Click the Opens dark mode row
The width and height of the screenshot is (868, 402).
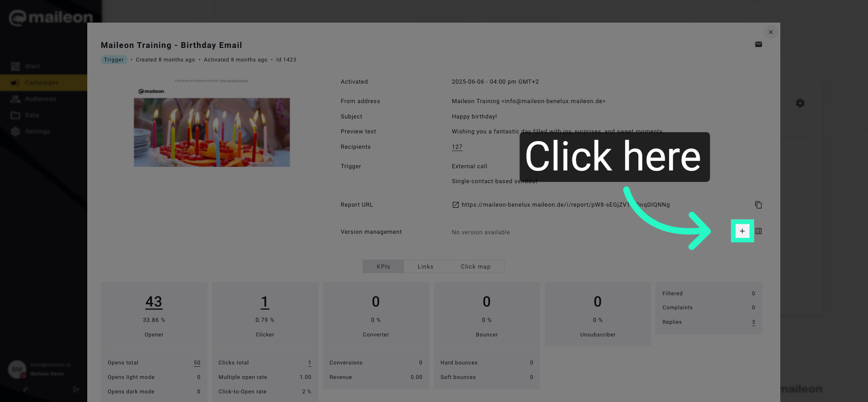pos(154,392)
